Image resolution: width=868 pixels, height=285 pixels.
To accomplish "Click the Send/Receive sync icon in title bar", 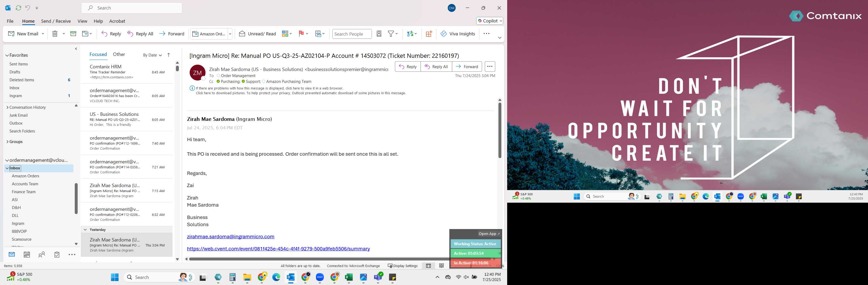I will (18, 8).
